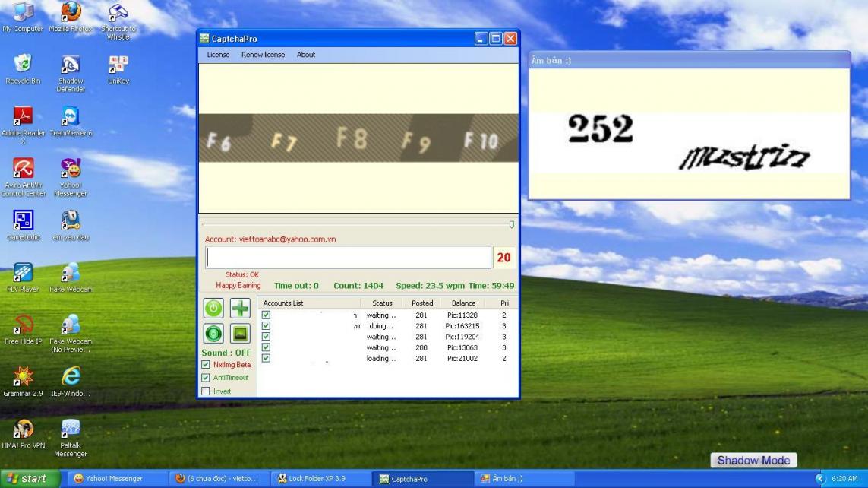Click the 252 captcha image in Âm bản window
This screenshot has height=488, width=868.
[689, 142]
